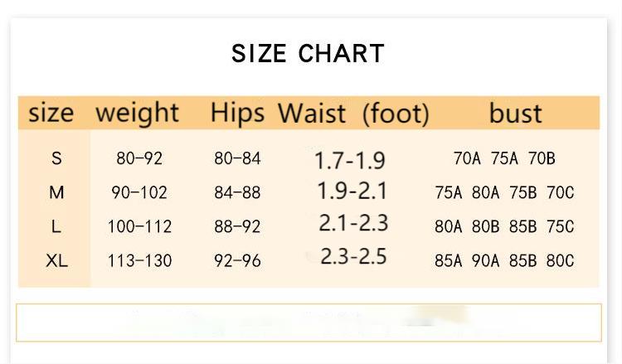Select the L size row label
Screen dimensions: 622x364
click(x=56, y=226)
